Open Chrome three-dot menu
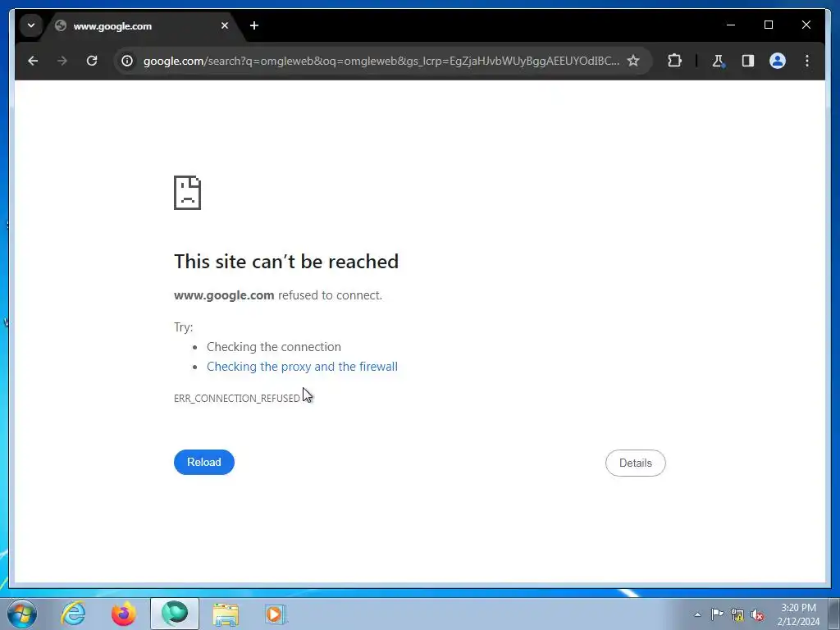Image resolution: width=840 pixels, height=630 pixels. [807, 61]
